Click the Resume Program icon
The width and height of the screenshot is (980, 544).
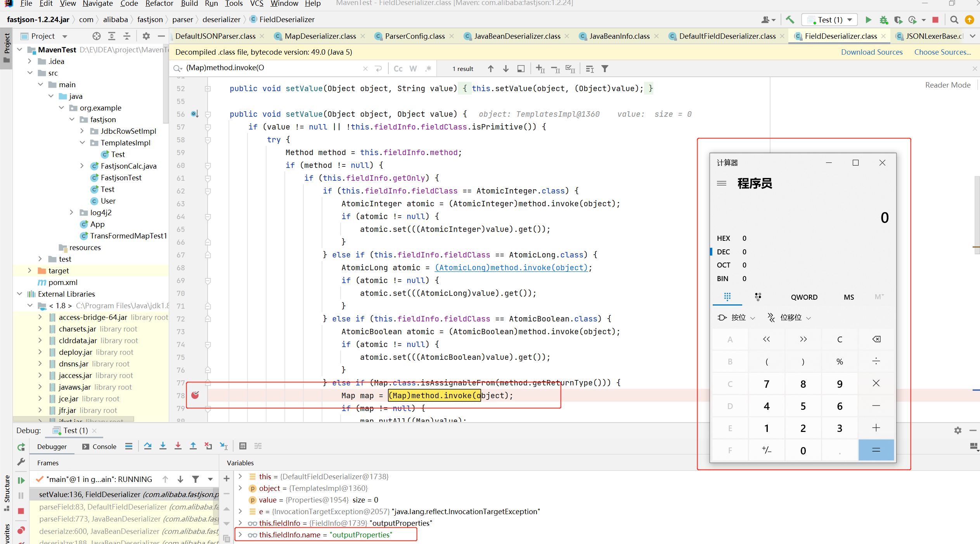[21, 480]
